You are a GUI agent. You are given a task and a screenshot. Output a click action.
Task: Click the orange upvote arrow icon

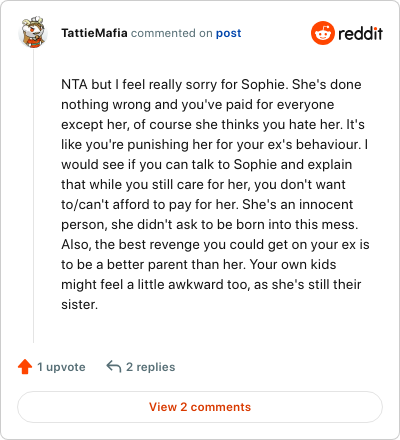coord(25,367)
